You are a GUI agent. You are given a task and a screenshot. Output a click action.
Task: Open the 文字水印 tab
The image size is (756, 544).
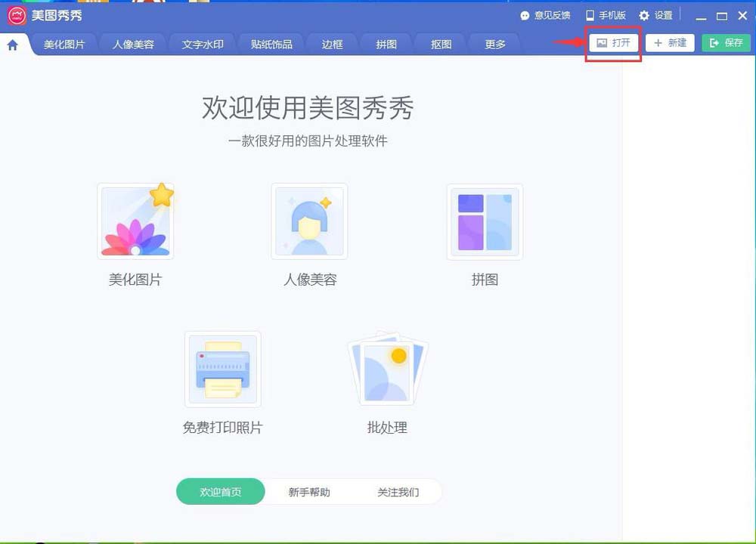click(203, 45)
